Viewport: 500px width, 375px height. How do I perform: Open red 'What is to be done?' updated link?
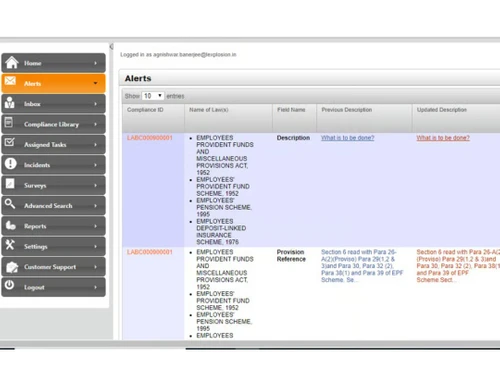click(x=443, y=138)
